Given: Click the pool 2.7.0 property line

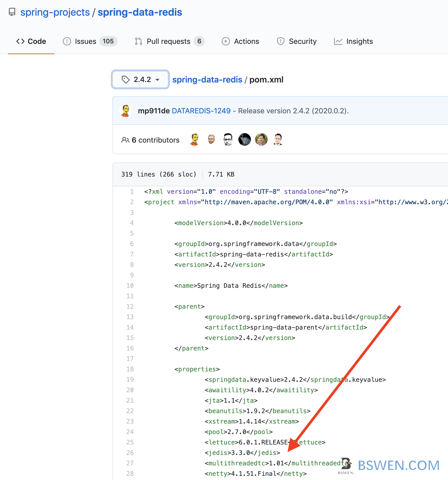Looking at the screenshot, I should (x=239, y=432).
